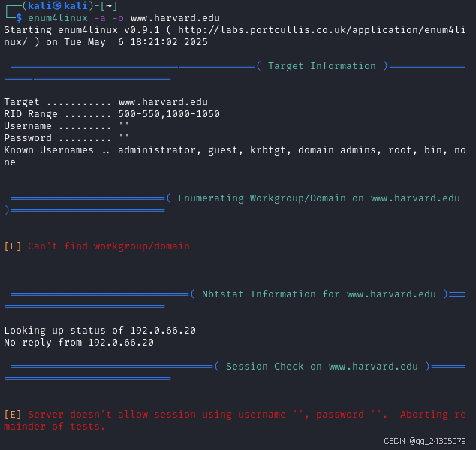
Task: Click the '-a' option in the command
Action: (100, 18)
